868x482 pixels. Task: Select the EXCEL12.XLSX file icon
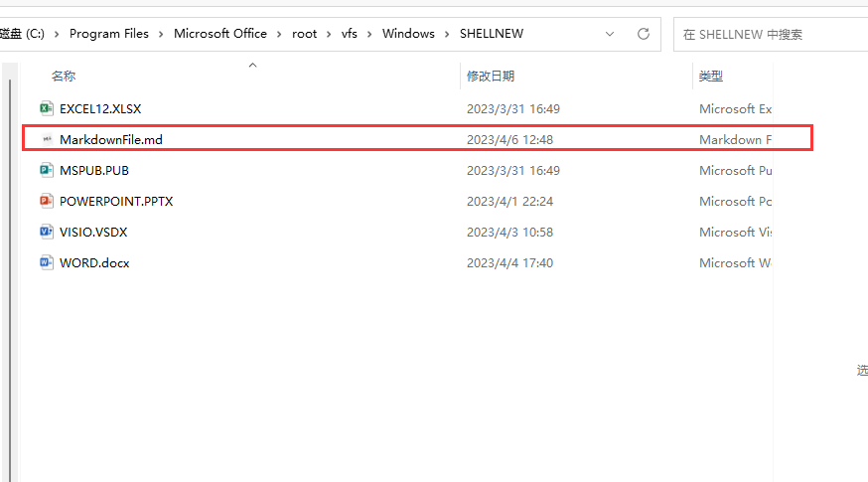click(47, 108)
